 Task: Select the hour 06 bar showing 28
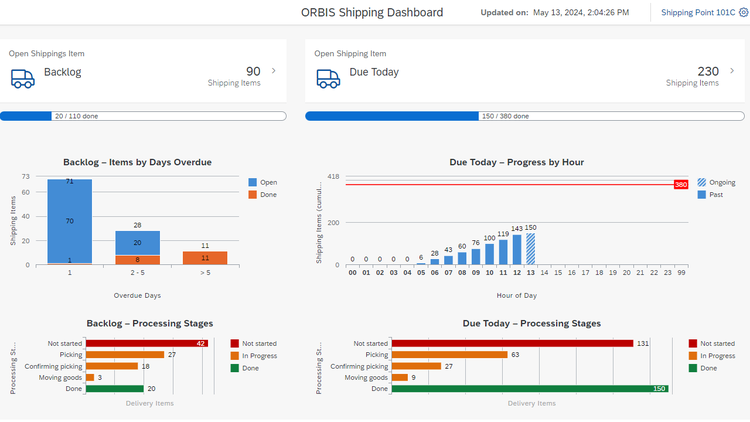(x=435, y=262)
